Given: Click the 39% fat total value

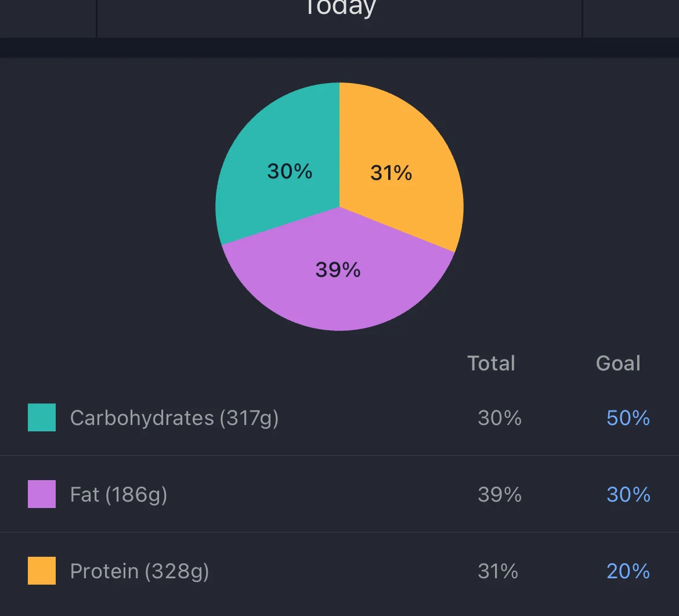Looking at the screenshot, I should pos(499,495).
